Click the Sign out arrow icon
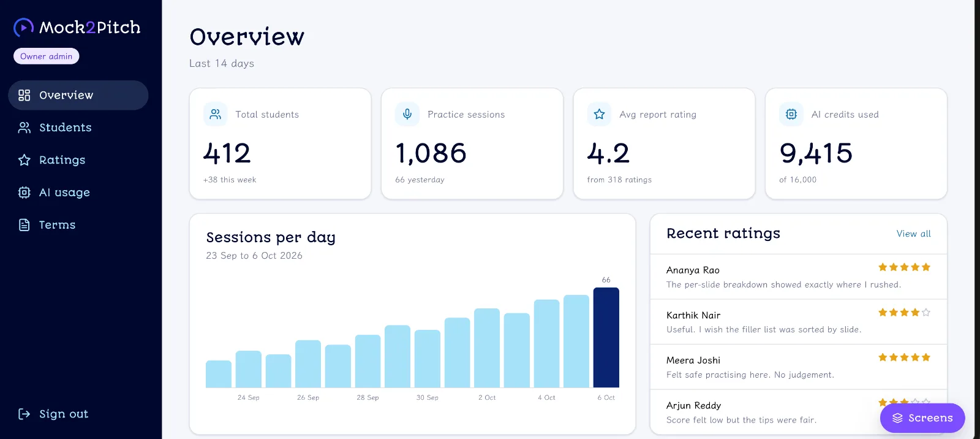980x439 pixels. point(24,414)
